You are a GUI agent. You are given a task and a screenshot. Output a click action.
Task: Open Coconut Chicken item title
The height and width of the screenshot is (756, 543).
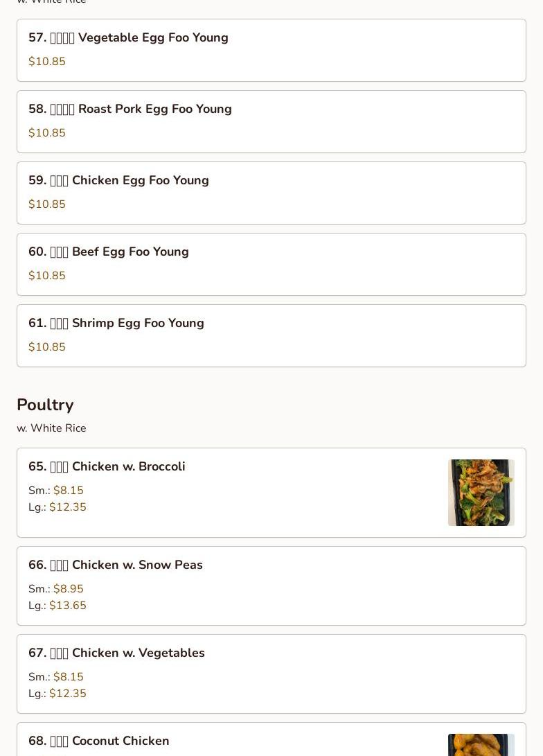click(99, 741)
